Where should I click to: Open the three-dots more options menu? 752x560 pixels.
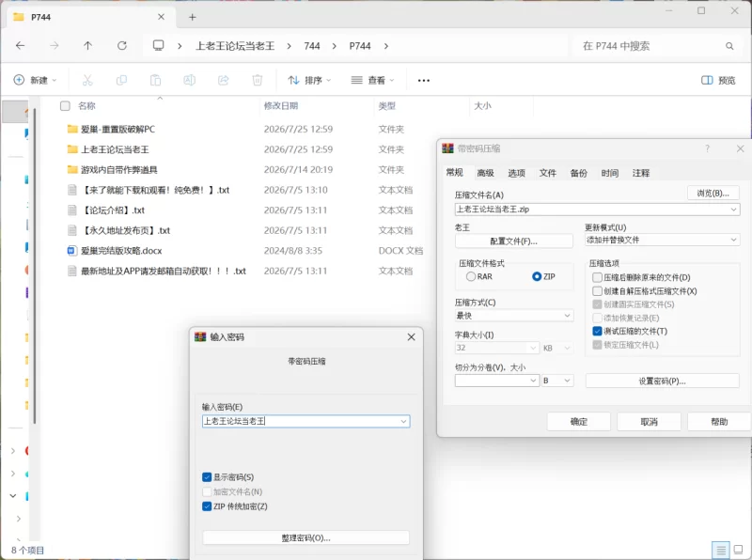click(424, 81)
